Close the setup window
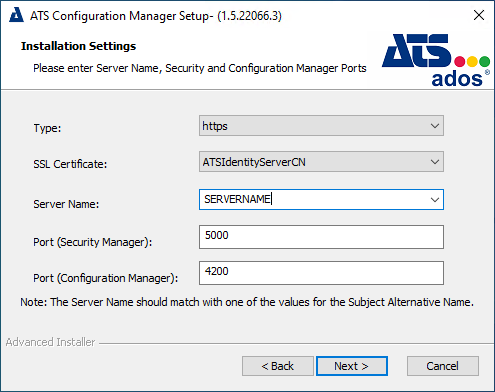The width and height of the screenshot is (495, 392). 479,15
